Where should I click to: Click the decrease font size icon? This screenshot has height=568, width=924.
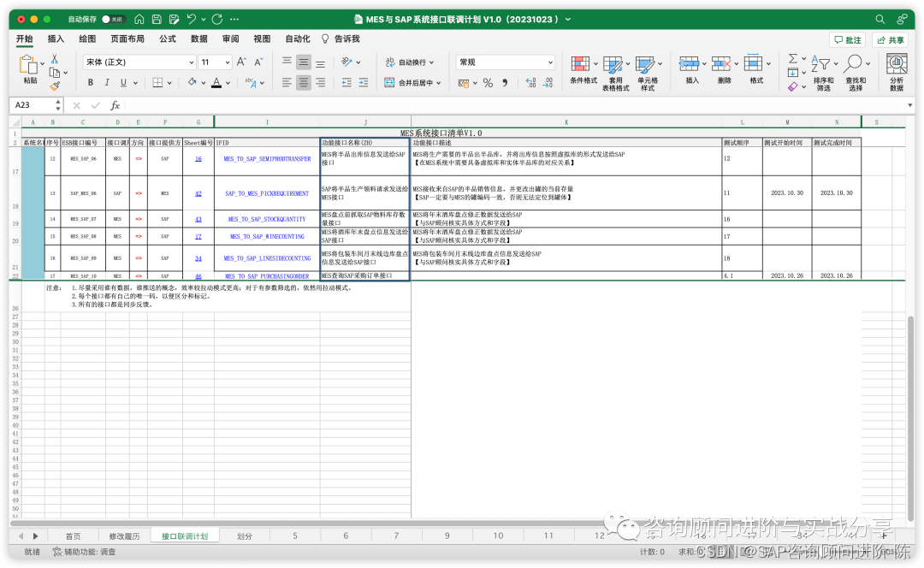[258, 62]
